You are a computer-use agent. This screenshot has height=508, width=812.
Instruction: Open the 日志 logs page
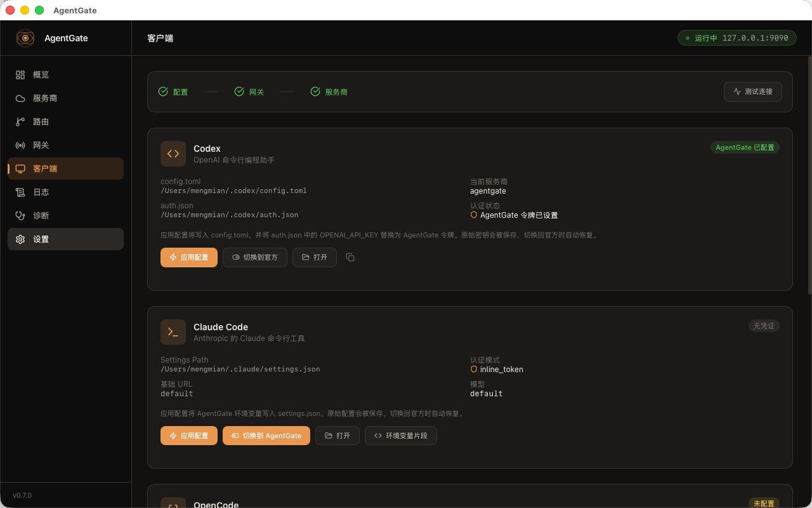(x=65, y=192)
